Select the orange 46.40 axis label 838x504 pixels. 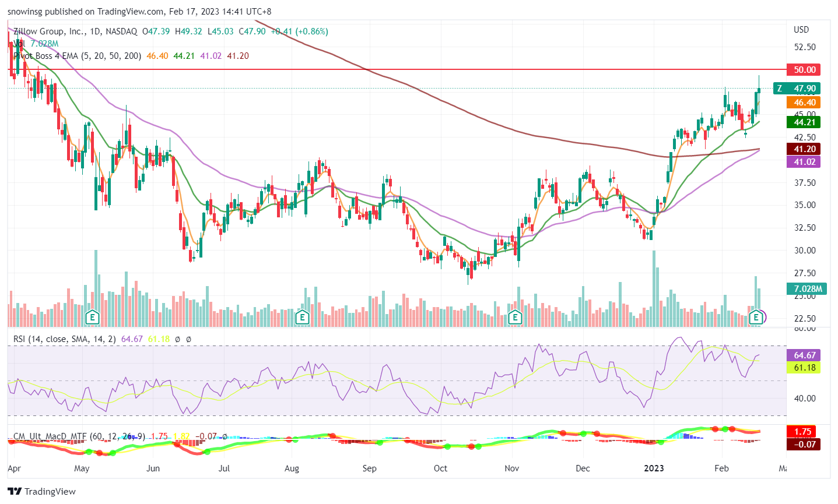804,103
